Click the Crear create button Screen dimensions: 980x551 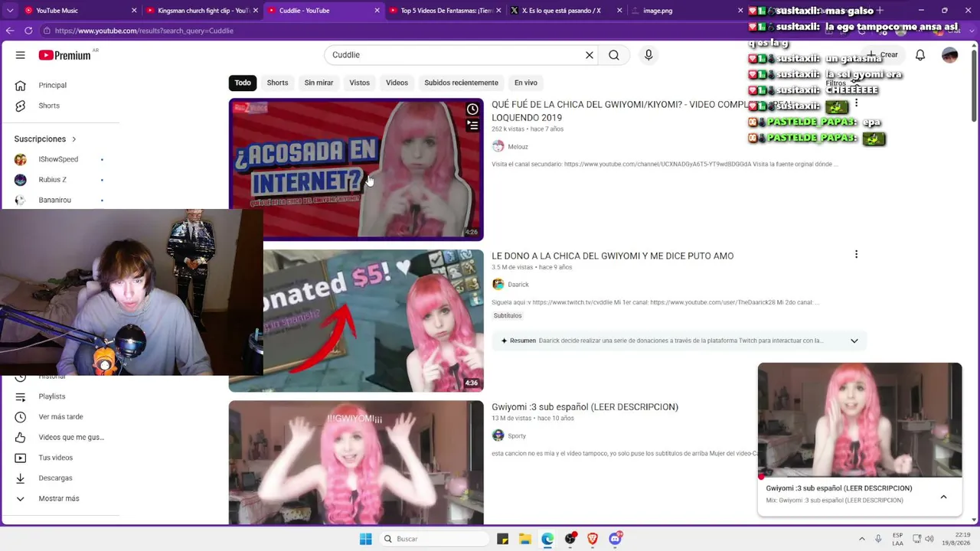point(883,55)
